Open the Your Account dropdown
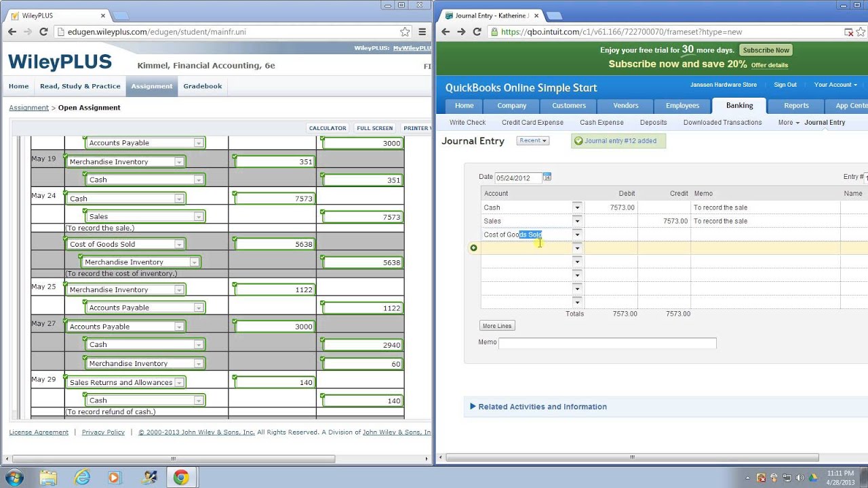The height and width of the screenshot is (488, 868). pos(835,85)
